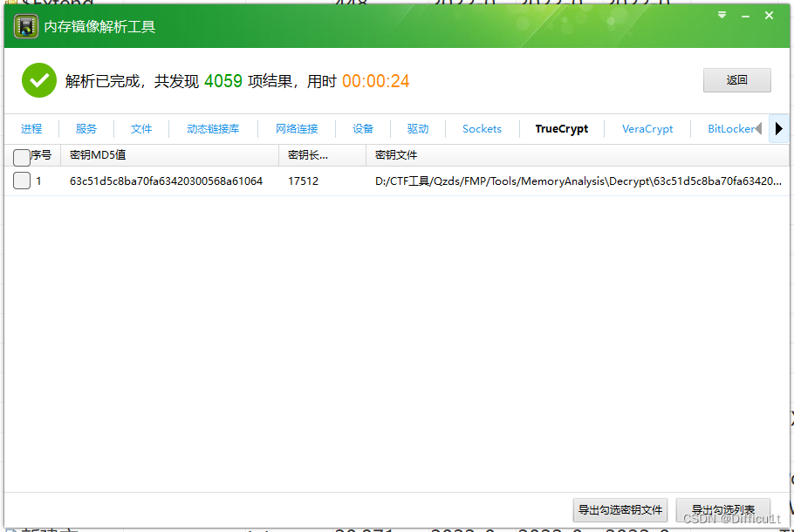Select the TrueCrypt tab
Image resolution: width=794 pixels, height=532 pixels.
click(x=562, y=128)
